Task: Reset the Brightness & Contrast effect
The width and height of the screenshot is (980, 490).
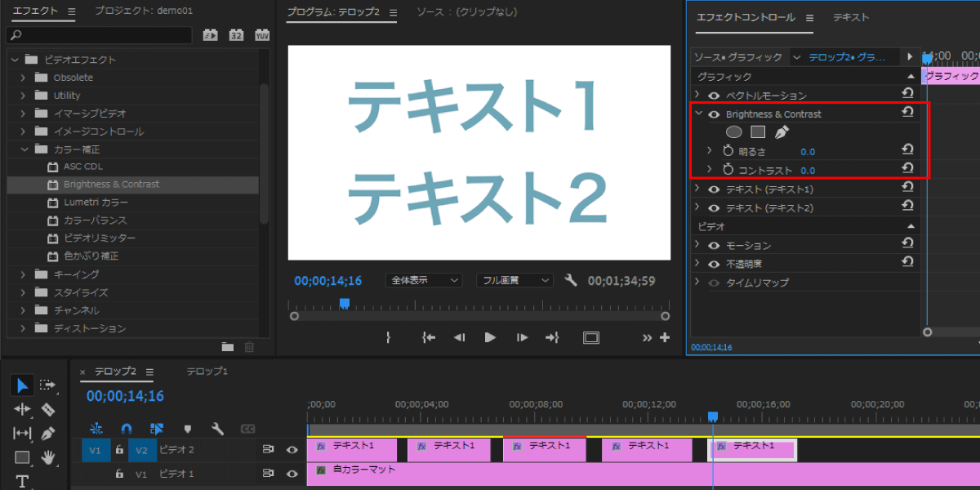Action: click(x=907, y=113)
